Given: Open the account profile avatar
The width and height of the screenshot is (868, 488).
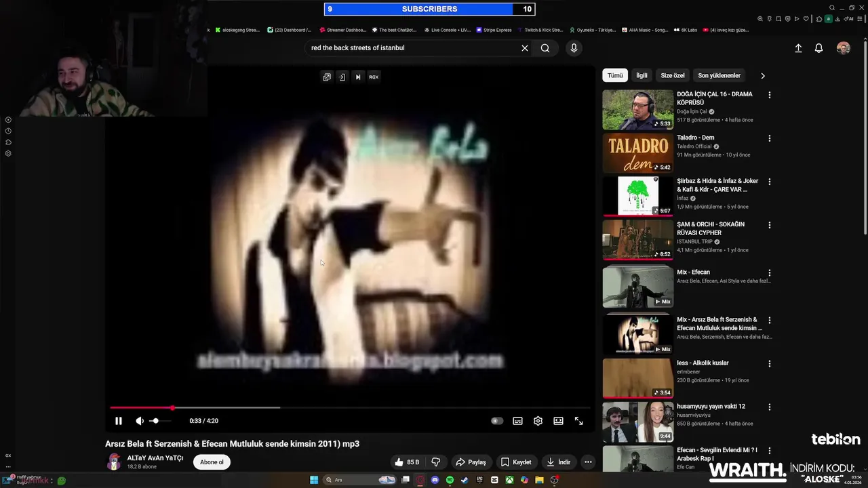Looking at the screenshot, I should pyautogui.click(x=844, y=48).
